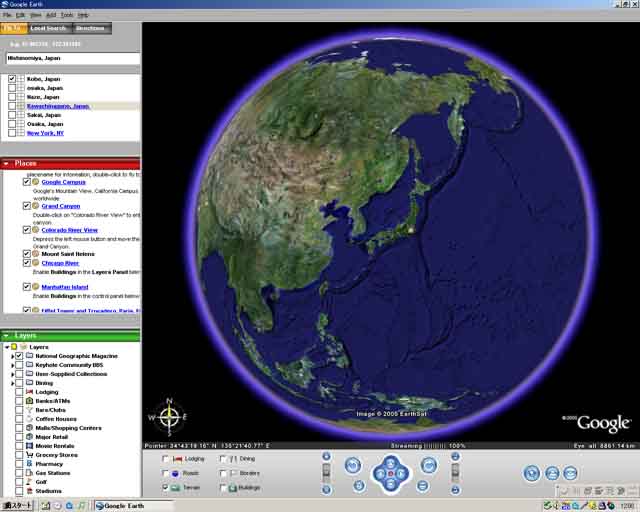
Task: Click the Movie Rentals layer icon
Action: (x=29, y=446)
